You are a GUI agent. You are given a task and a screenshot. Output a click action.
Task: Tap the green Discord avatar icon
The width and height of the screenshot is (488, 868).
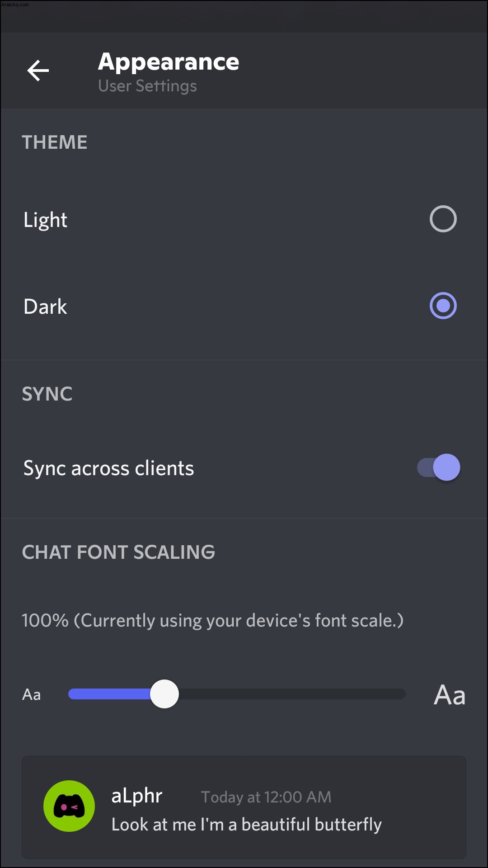[69, 806]
